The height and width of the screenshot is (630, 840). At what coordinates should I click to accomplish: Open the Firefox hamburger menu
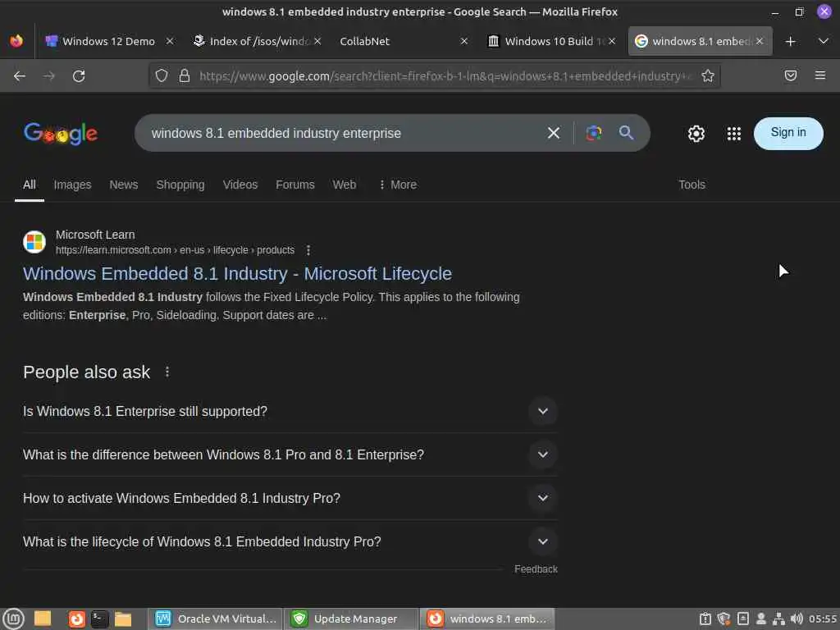point(820,75)
